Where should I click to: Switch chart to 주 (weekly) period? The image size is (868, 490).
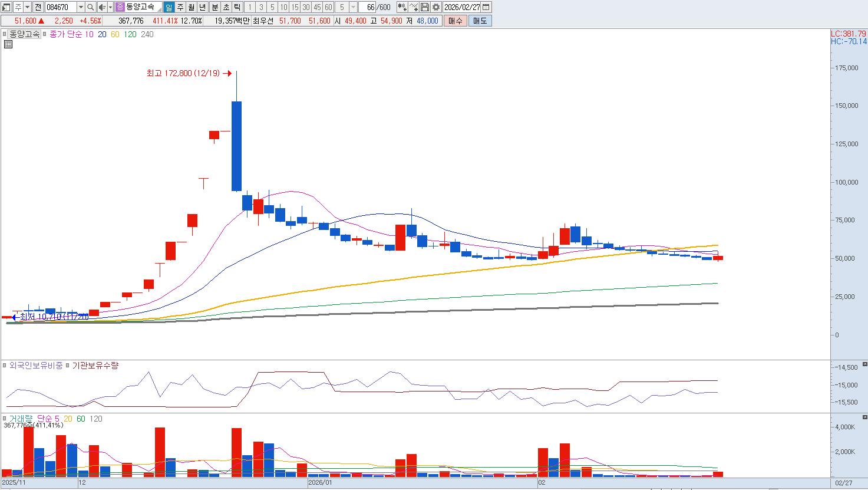coord(180,7)
